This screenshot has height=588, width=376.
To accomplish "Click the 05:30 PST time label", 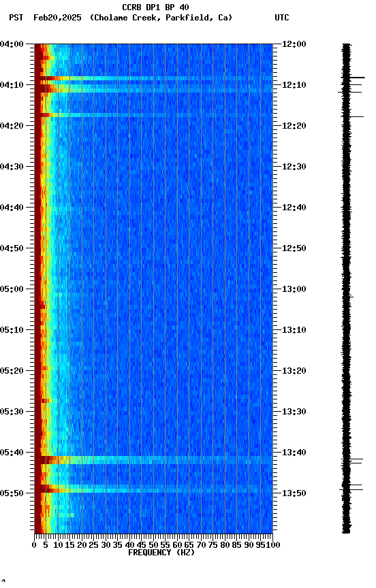I will (x=12, y=412).
